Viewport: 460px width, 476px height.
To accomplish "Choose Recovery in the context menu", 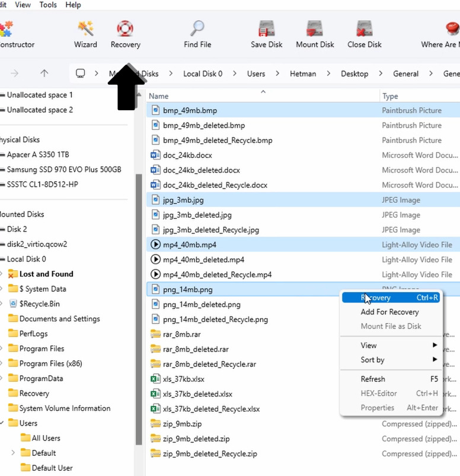I will click(391, 298).
